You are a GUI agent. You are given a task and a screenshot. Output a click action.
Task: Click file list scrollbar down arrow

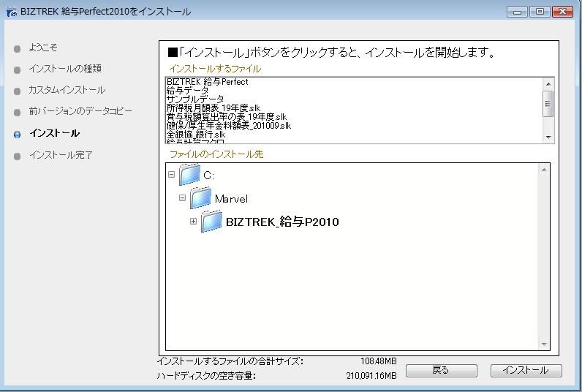coord(548,137)
